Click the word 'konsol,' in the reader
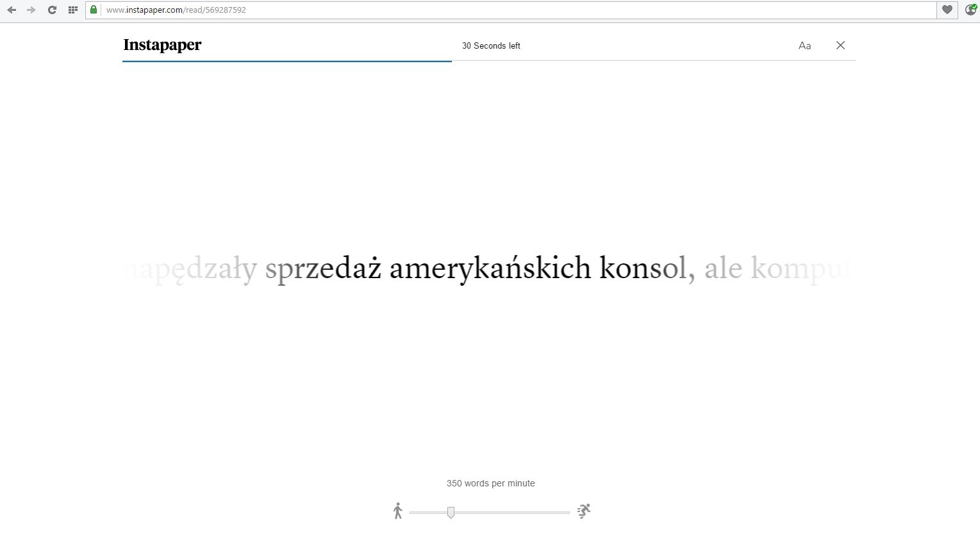Screen dimensions: 980x546 [x=647, y=268]
